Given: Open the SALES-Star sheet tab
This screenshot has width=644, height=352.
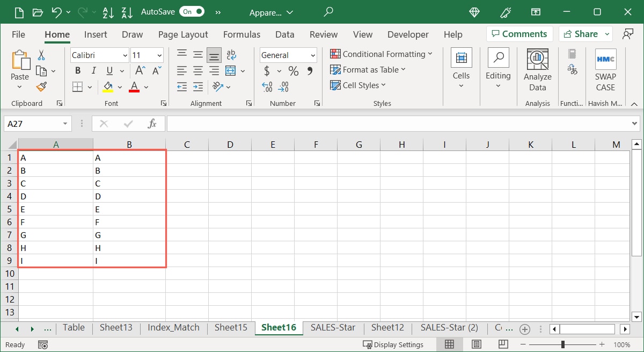Looking at the screenshot, I should [333, 327].
